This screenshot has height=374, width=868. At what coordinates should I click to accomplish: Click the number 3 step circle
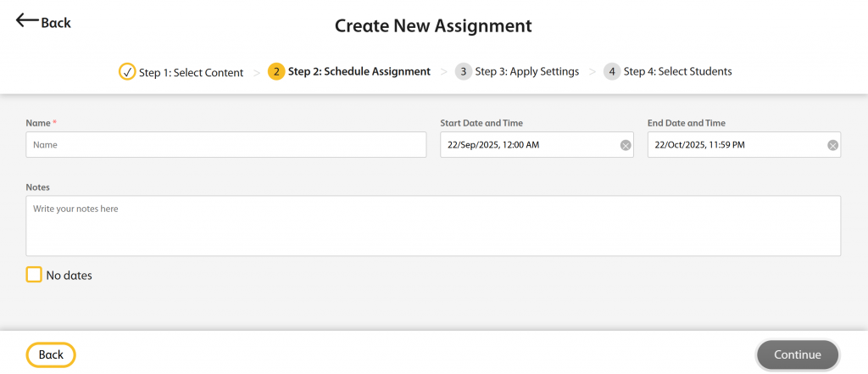(x=463, y=72)
